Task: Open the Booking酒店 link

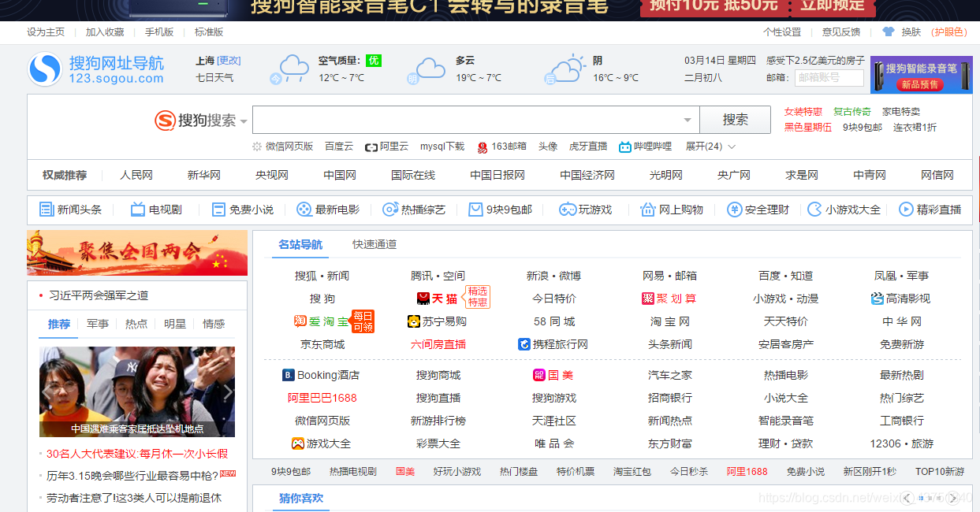Action: [x=321, y=375]
